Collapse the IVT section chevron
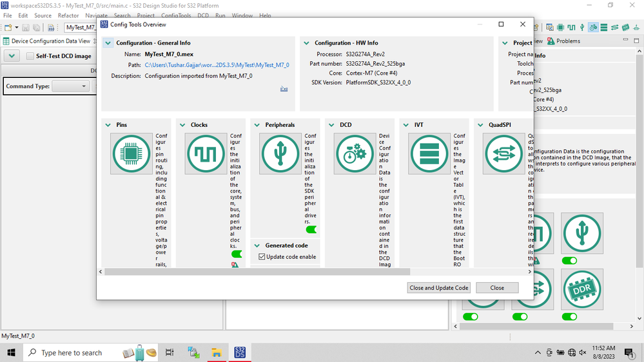The width and height of the screenshot is (644, 362). coord(405,125)
